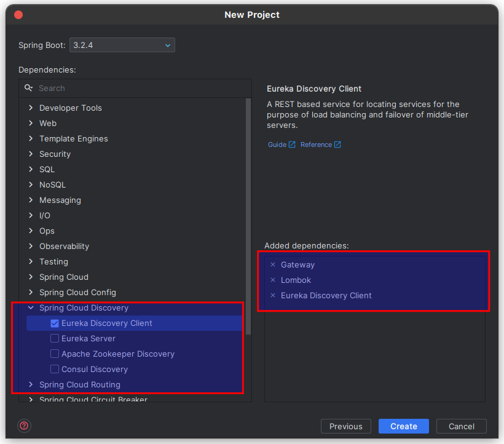Expand the NoSQL category
The width and height of the screenshot is (504, 444).
point(31,184)
